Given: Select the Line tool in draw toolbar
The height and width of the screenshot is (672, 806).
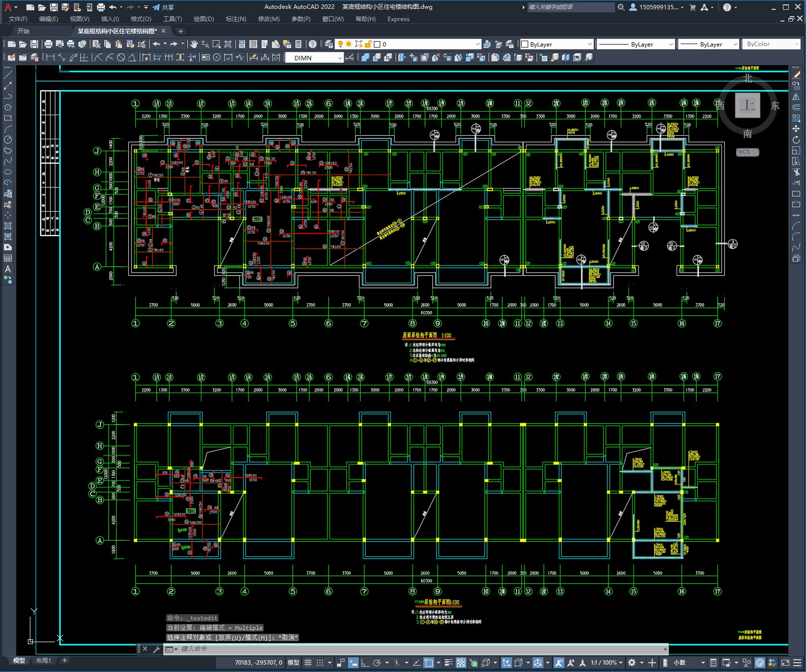Looking at the screenshot, I should click(8, 75).
